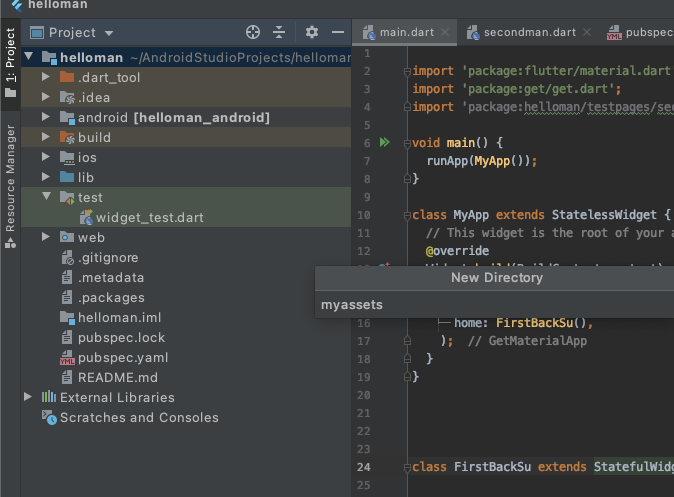Toggle fold marker on line 17

pyautogui.click(x=407, y=341)
